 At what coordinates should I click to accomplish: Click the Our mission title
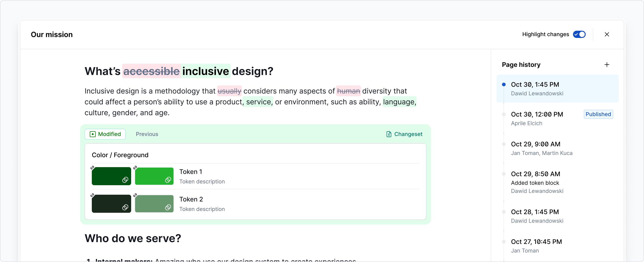[52, 35]
